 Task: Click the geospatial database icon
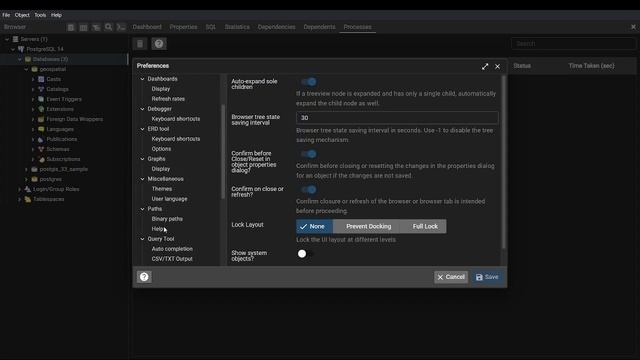click(x=35, y=69)
